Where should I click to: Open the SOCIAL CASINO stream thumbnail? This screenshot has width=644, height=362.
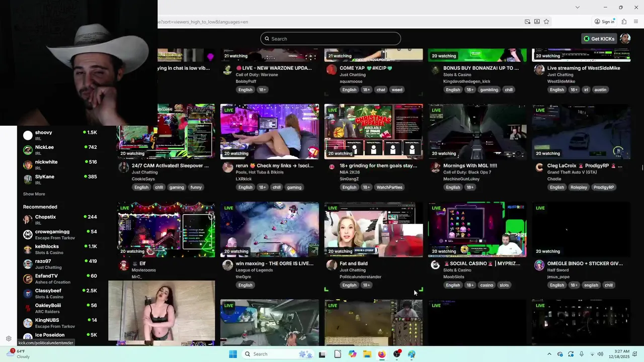pyautogui.click(x=477, y=229)
